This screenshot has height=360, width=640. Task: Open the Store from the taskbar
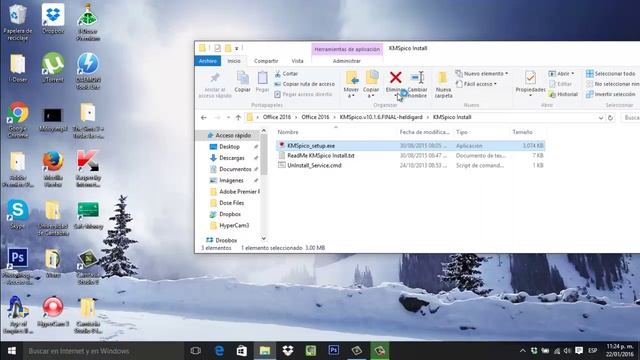(242, 351)
